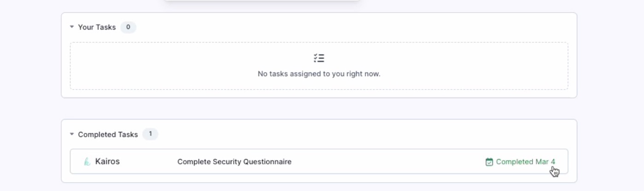The width and height of the screenshot is (644, 191).
Task: Open the Complete Security Questionnaire task
Action: click(x=234, y=162)
